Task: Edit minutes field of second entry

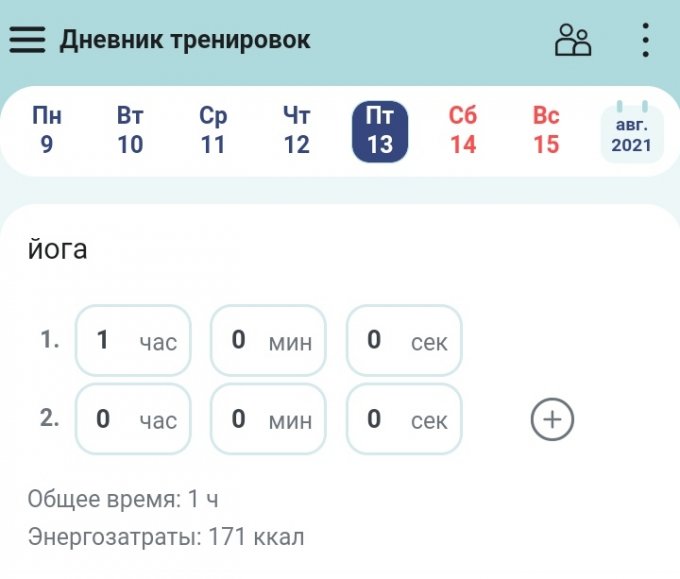Action: click(x=268, y=419)
